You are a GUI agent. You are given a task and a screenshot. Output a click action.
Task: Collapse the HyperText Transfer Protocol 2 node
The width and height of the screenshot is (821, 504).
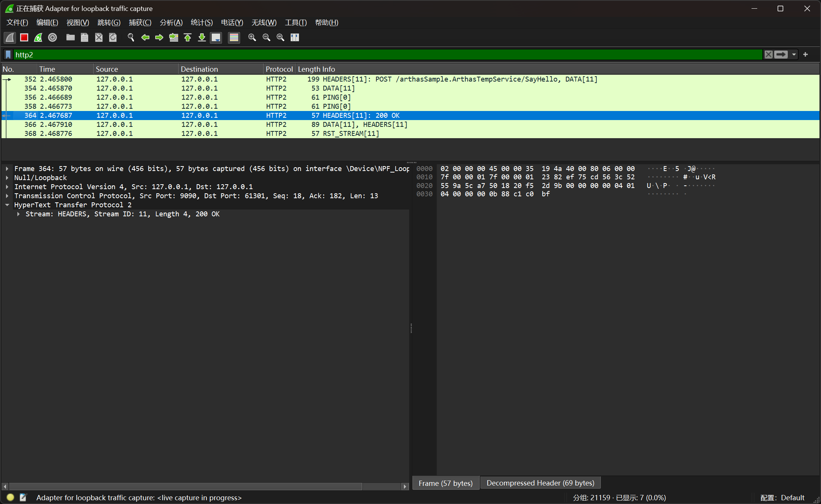[7, 205]
